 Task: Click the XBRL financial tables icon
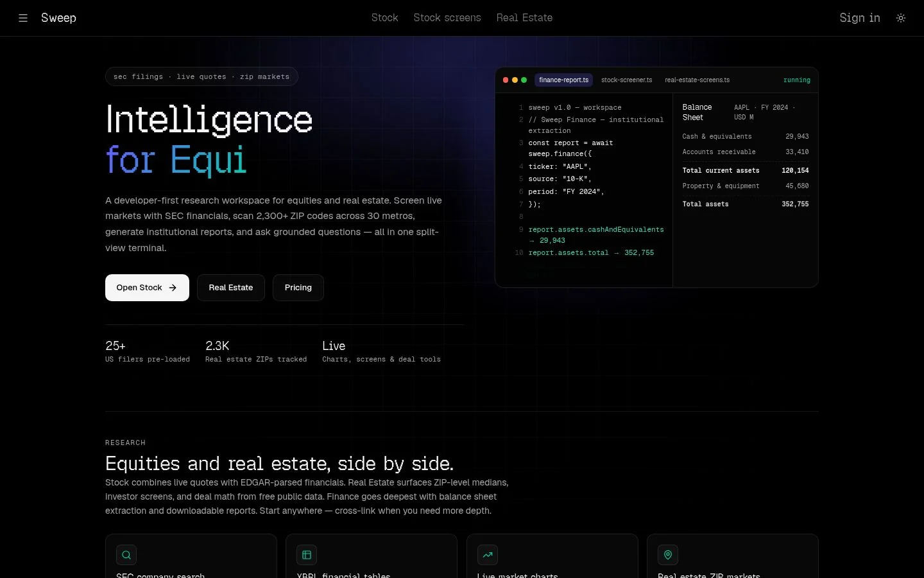(307, 555)
